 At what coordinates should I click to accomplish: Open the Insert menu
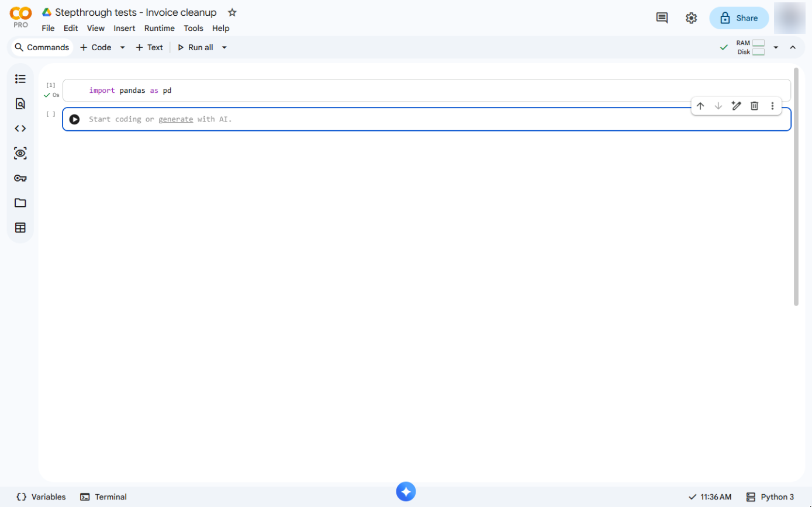pyautogui.click(x=125, y=28)
